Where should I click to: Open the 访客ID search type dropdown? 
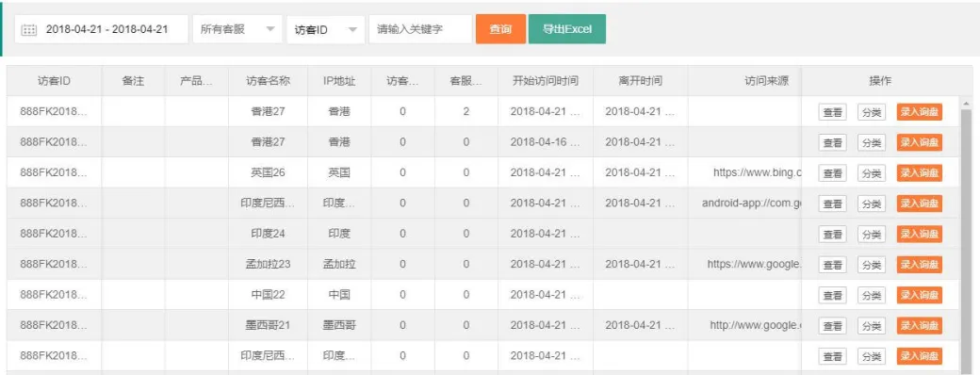(x=326, y=29)
